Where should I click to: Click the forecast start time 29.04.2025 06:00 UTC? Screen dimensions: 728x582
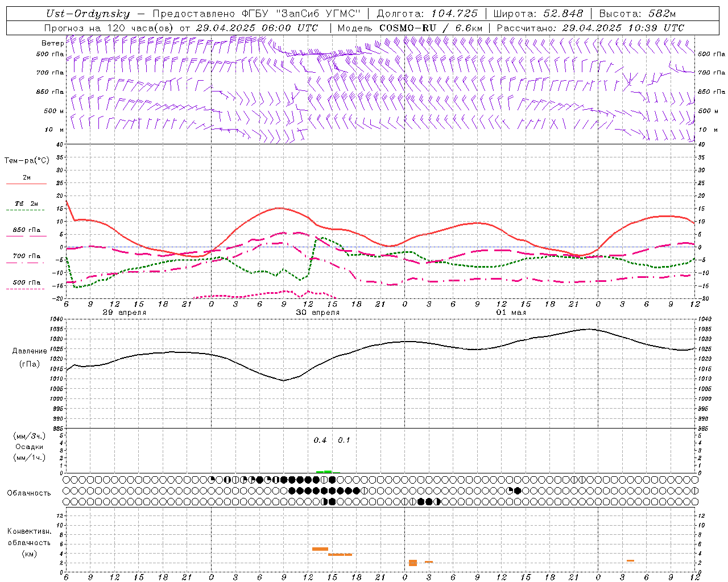click(257, 28)
